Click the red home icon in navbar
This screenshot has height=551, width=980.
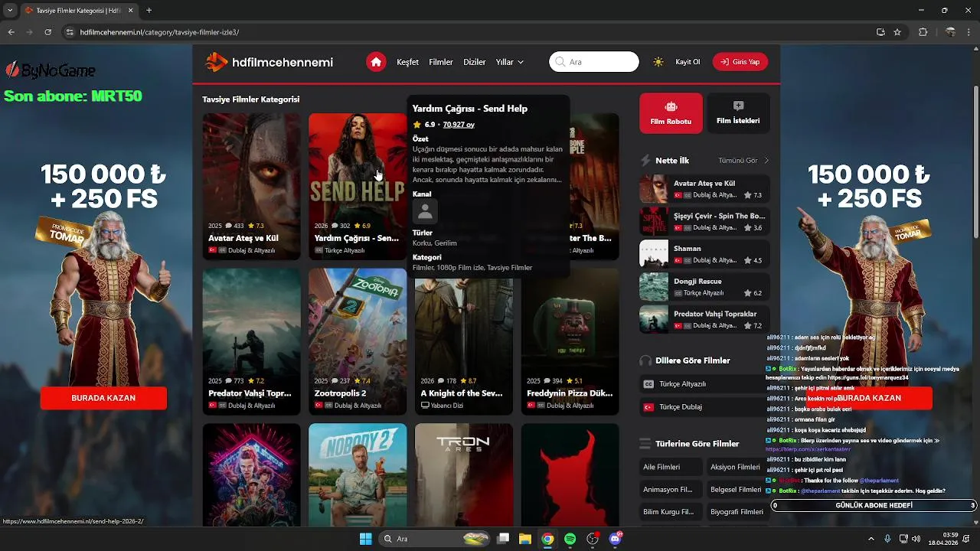[x=376, y=62]
